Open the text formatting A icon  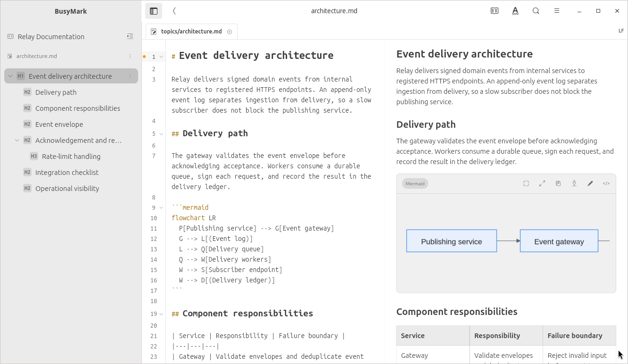click(x=515, y=11)
